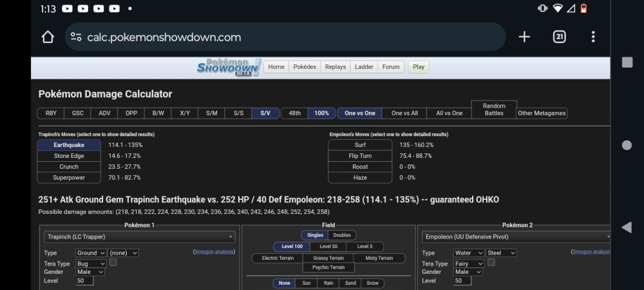The width and height of the screenshot is (644, 290).
Task: Open Trapinch's second type (none) dropdown
Action: pos(123,253)
